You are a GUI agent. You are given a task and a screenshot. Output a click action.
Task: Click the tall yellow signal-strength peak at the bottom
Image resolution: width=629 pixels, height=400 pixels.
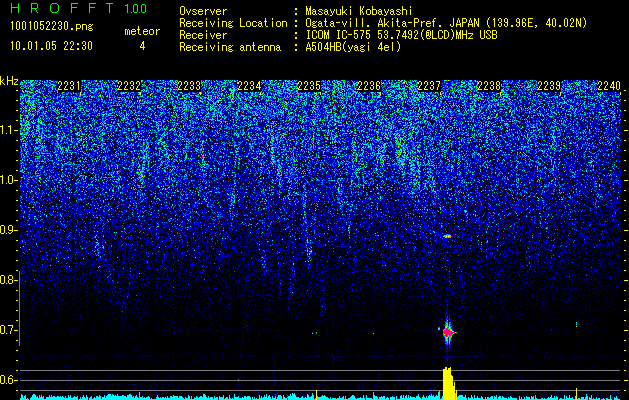tap(448, 383)
